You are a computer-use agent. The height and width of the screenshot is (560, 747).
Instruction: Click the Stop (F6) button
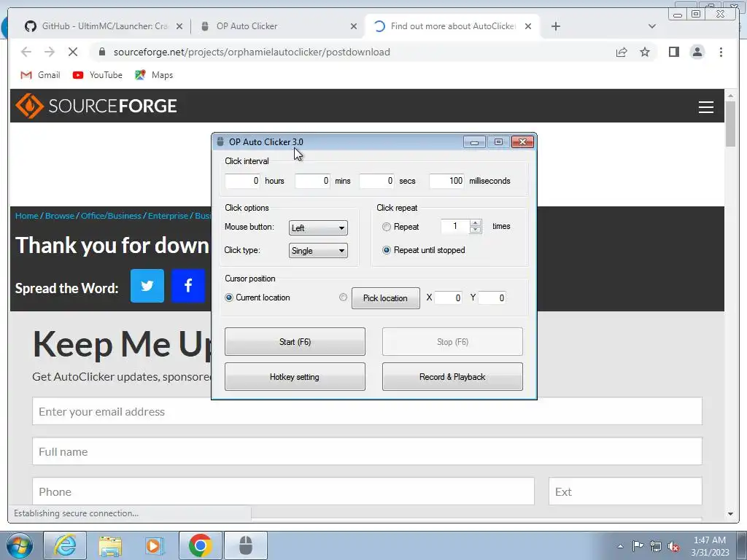(x=452, y=341)
